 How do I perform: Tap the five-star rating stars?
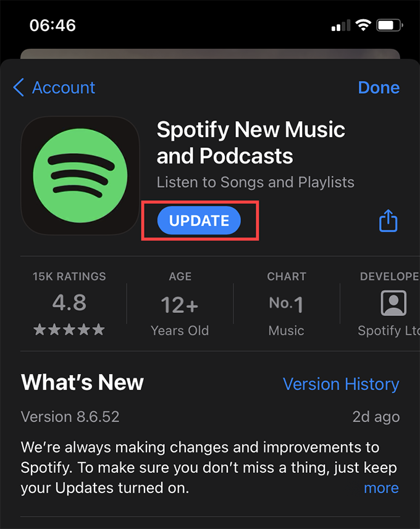tap(69, 330)
